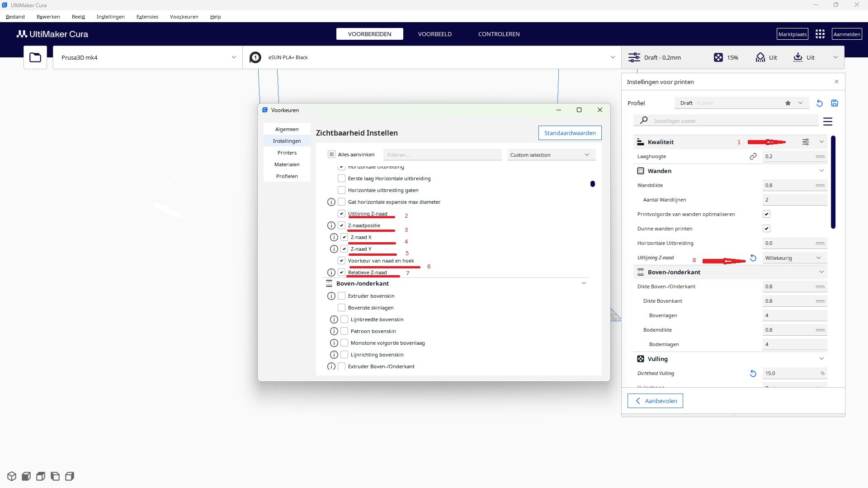This screenshot has height=488, width=868.
Task: Uncheck the Z-naad X visibility checkbox
Action: (344, 237)
